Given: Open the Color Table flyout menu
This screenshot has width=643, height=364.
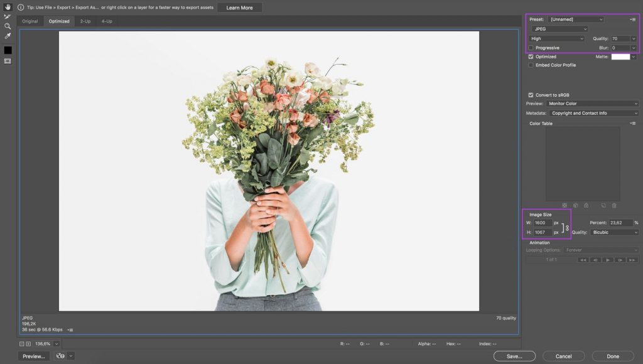Looking at the screenshot, I should (x=633, y=124).
